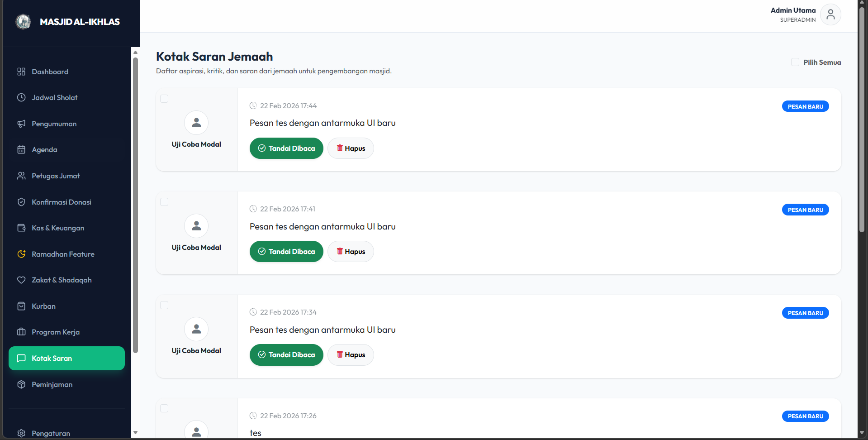Select the checkbox on the 17:26 message card
Image resolution: width=868 pixels, height=440 pixels.
pyautogui.click(x=164, y=408)
